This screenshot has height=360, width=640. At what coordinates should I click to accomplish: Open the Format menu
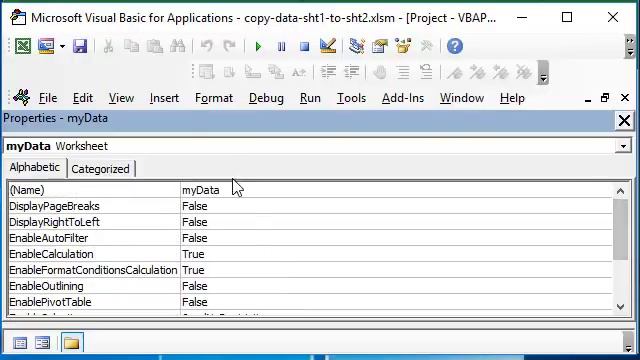point(214,98)
